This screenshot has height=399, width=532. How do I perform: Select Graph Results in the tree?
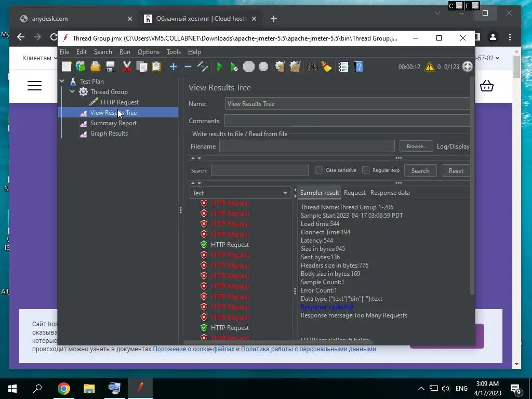109,134
